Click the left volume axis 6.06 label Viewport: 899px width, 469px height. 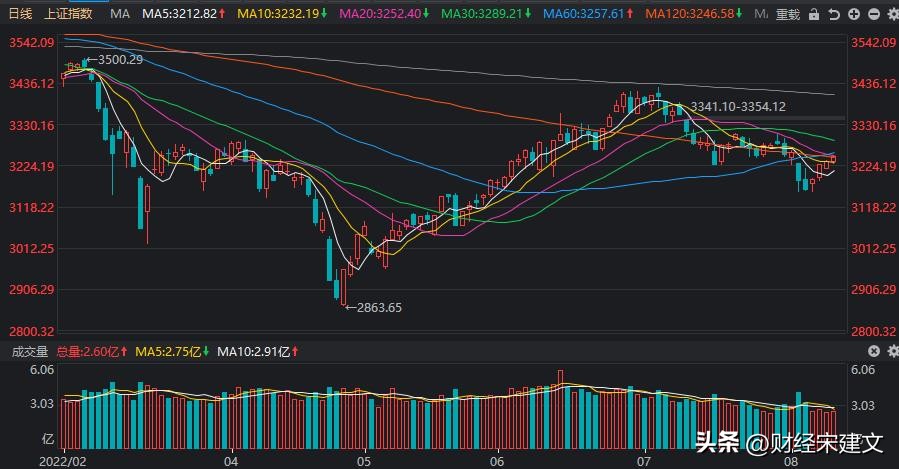42,370
